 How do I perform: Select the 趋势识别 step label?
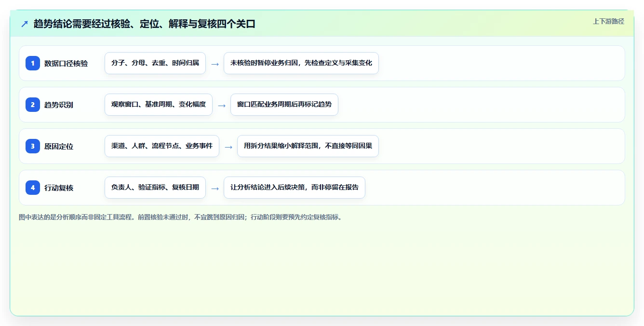click(x=59, y=105)
